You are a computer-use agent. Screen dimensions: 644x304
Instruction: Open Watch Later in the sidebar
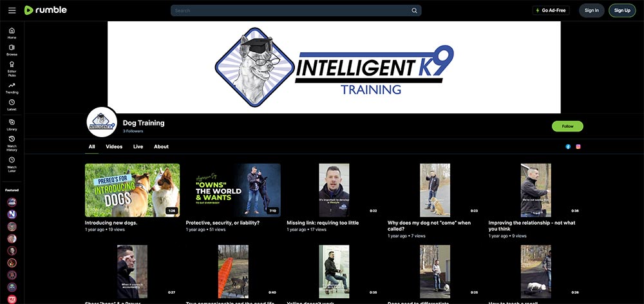[12, 164]
